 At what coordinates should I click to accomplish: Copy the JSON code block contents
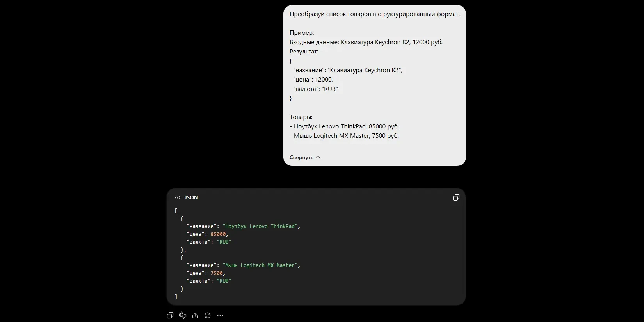point(456,197)
